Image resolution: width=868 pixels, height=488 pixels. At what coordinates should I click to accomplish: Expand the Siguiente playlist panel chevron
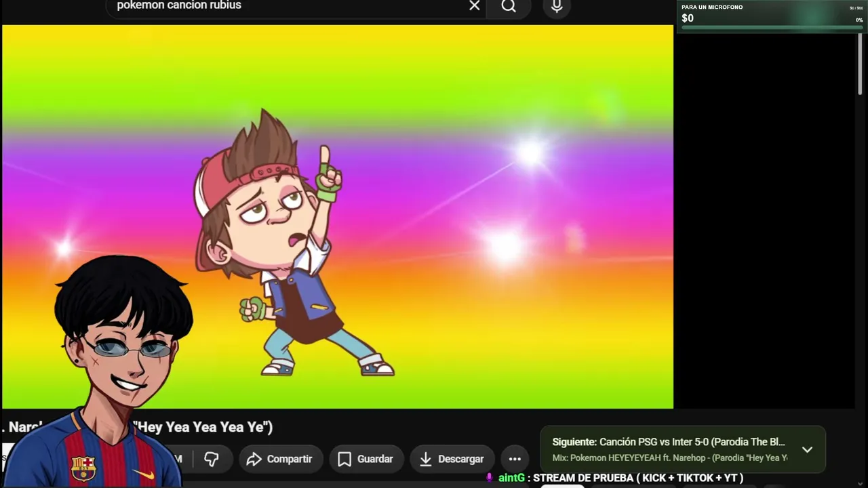pos(807,449)
